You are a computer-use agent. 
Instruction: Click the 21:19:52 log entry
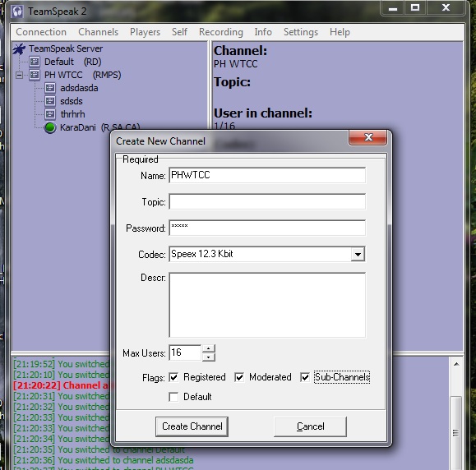(x=61, y=364)
